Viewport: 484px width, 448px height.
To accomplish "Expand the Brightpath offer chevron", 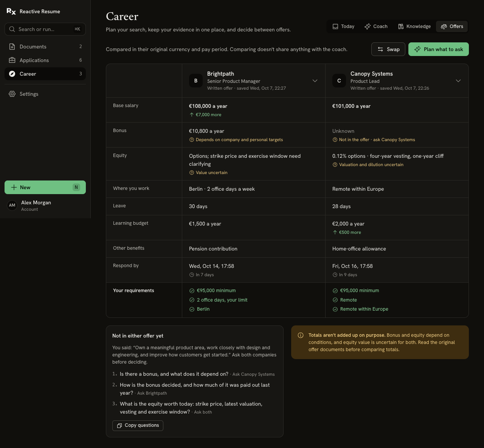I will (x=315, y=81).
